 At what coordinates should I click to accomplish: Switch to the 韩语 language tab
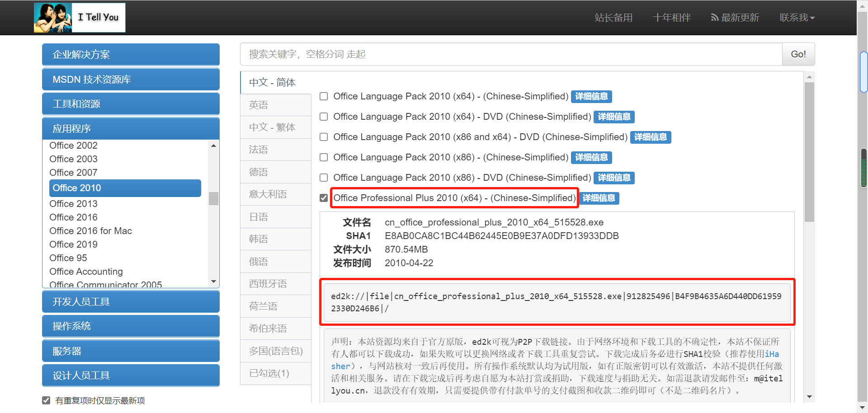(276, 239)
